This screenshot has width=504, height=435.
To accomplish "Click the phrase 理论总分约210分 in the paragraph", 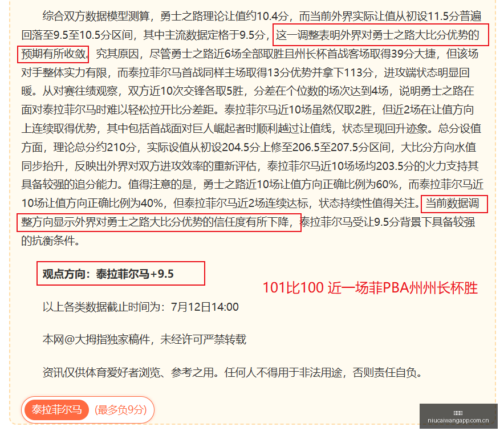I will pos(95,147).
